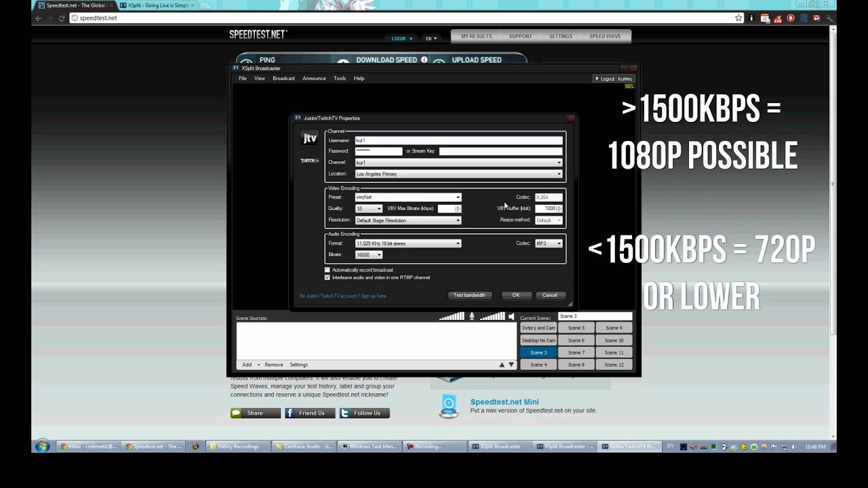This screenshot has width=868, height=488.
Task: Click the Sign up here link
Action: coord(373,296)
